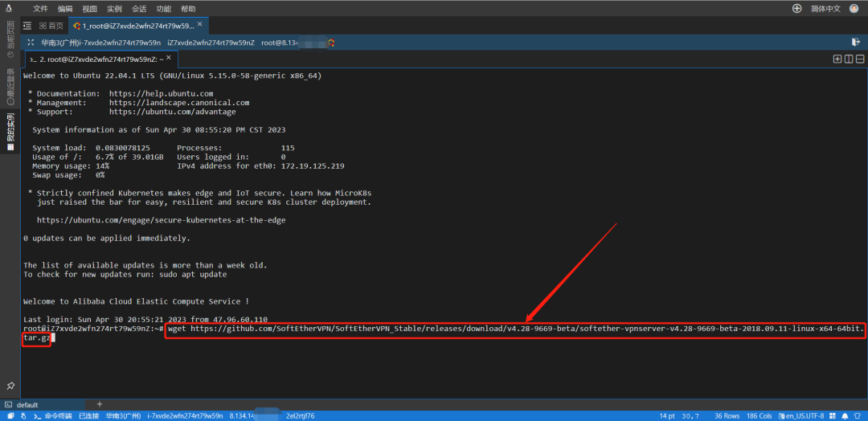
Task: Open the 功能 menu
Action: pos(163,9)
